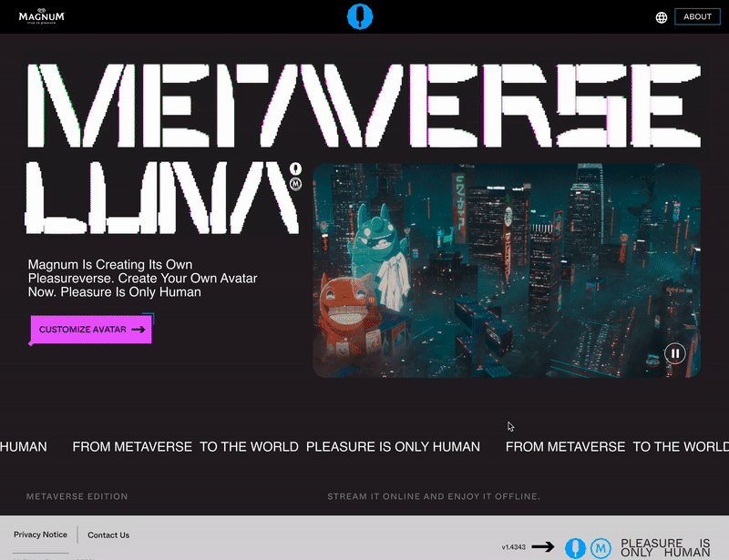Screen dimensions: 729x560
Task: Click the 'Magnum Is Creating Its Own Pleasureverse' paragraph
Action: [x=142, y=278]
